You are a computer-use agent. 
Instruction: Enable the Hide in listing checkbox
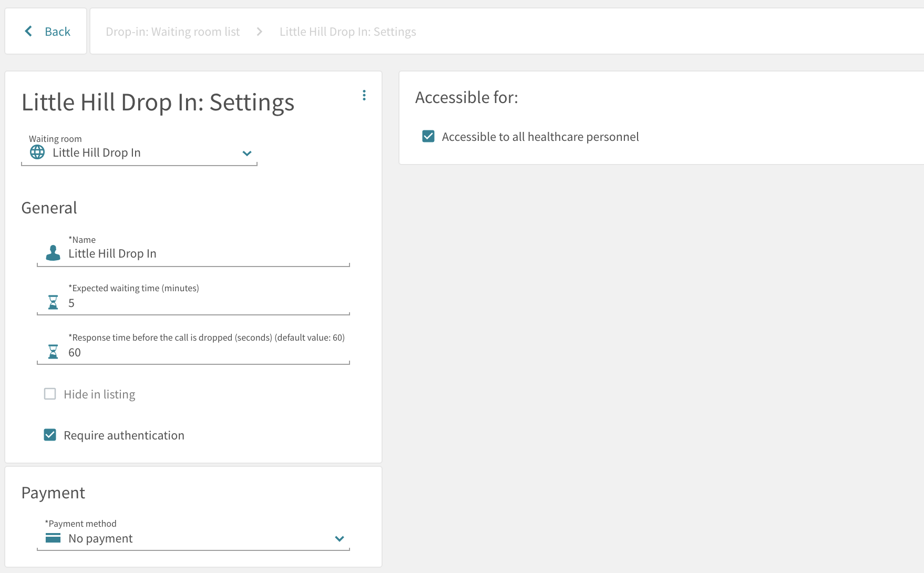coord(50,394)
